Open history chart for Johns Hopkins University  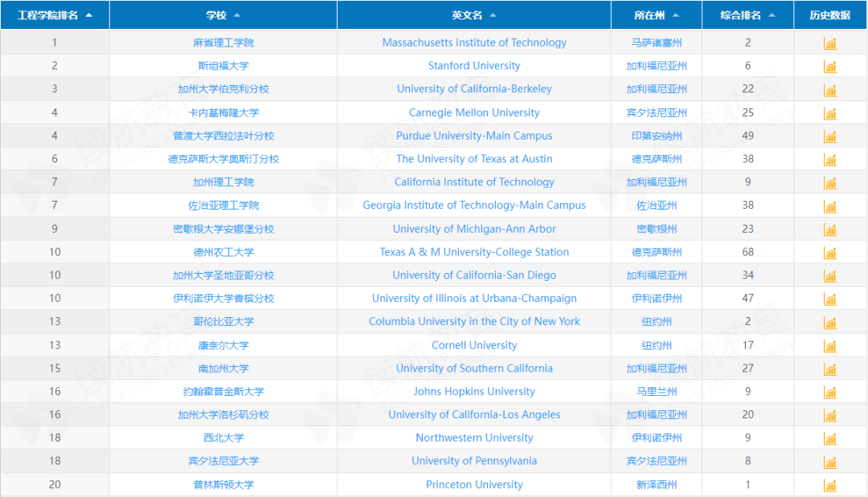coord(829,393)
